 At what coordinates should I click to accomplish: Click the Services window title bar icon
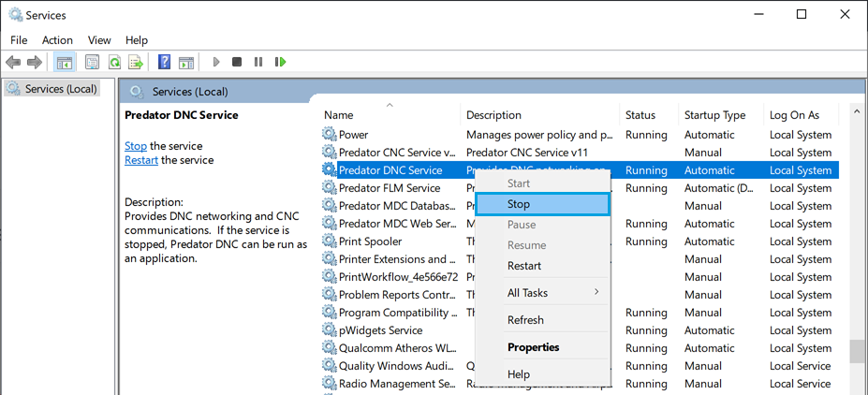pos(17,14)
